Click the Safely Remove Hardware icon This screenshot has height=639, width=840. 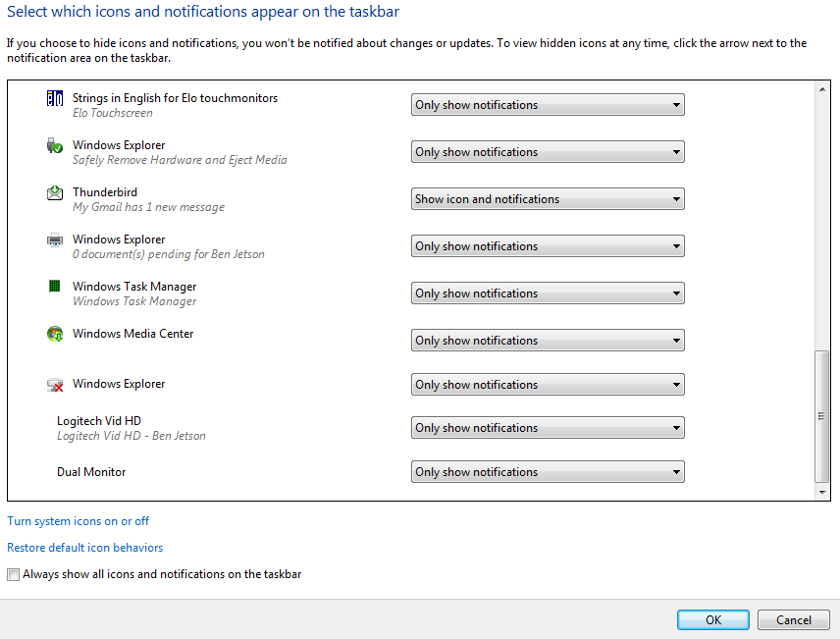coord(55,145)
